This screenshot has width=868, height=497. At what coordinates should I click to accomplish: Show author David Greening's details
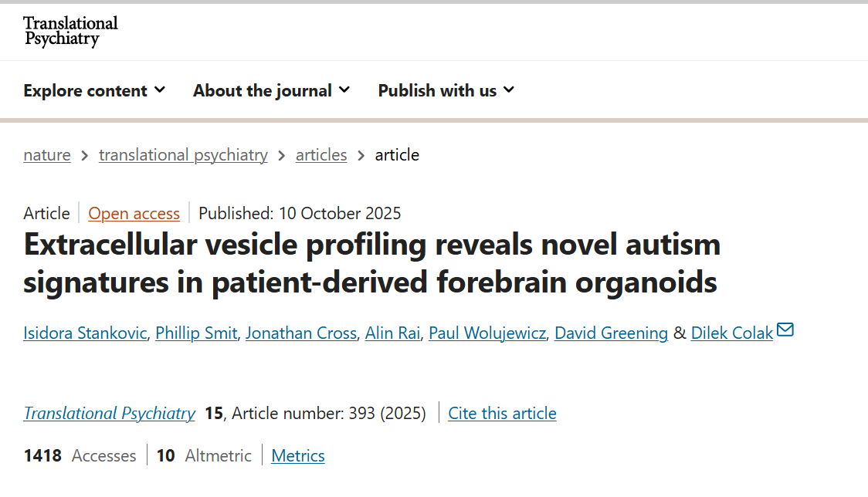tap(611, 333)
